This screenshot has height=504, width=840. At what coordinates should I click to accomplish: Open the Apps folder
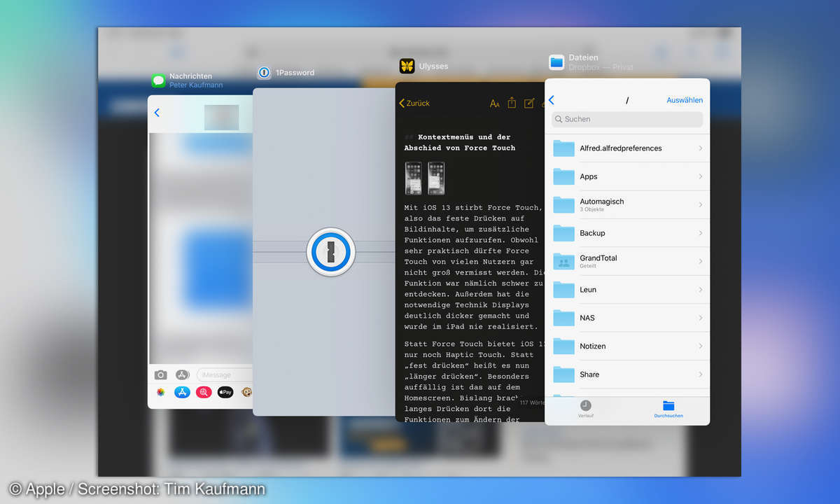tap(627, 176)
